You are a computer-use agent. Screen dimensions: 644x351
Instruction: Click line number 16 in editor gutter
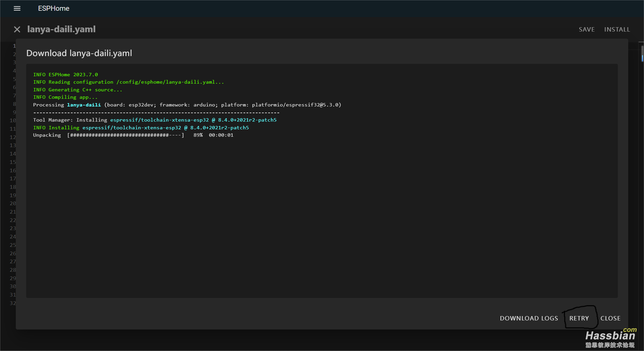pyautogui.click(x=13, y=170)
